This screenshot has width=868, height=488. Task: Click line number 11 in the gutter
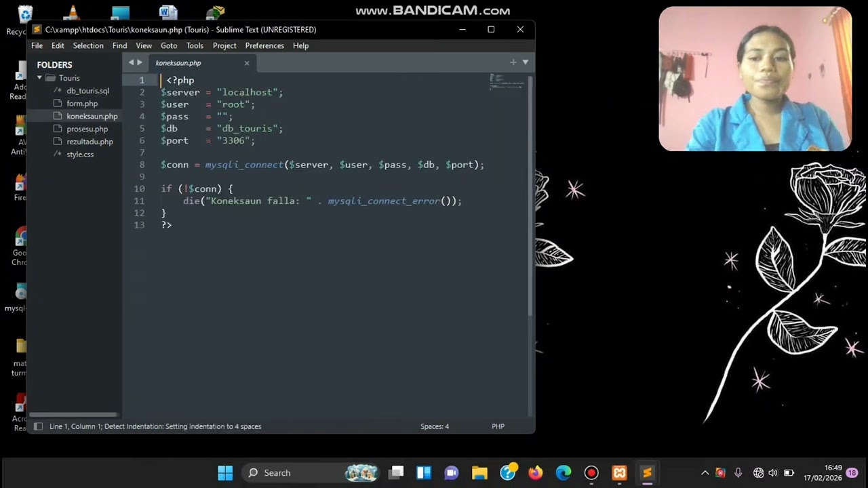[x=139, y=201]
